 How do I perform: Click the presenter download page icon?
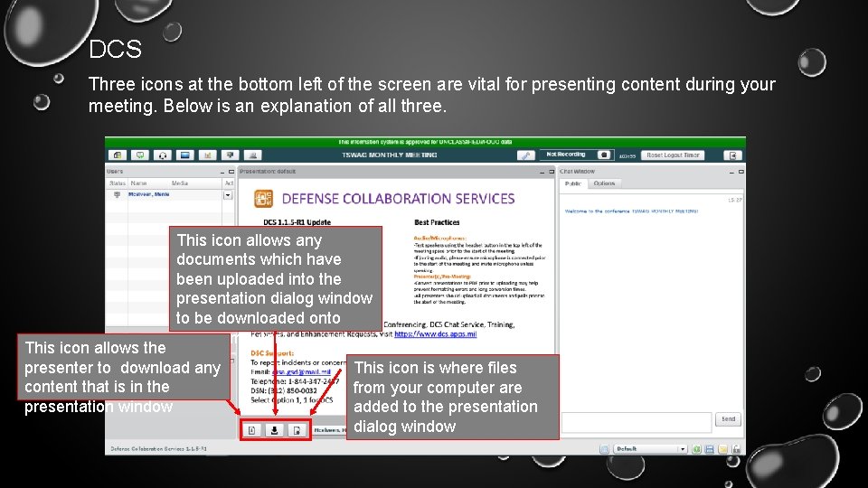point(252,430)
